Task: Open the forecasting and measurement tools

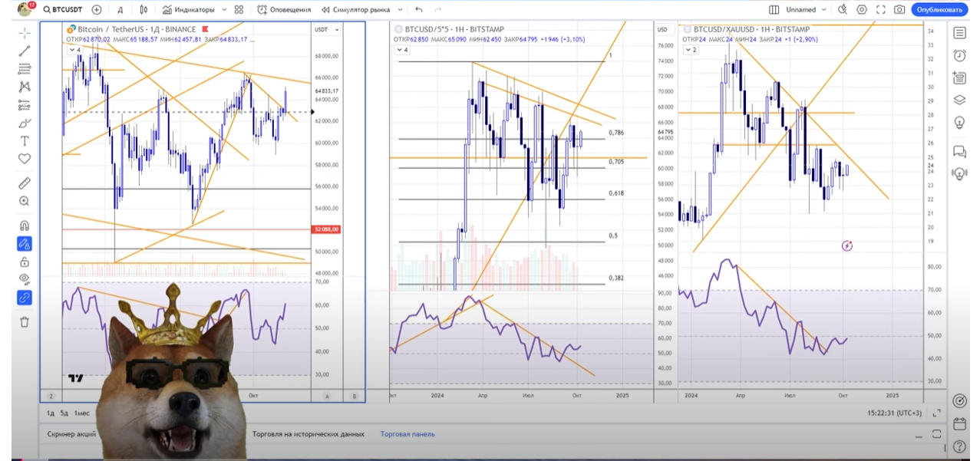Action: 25,105
